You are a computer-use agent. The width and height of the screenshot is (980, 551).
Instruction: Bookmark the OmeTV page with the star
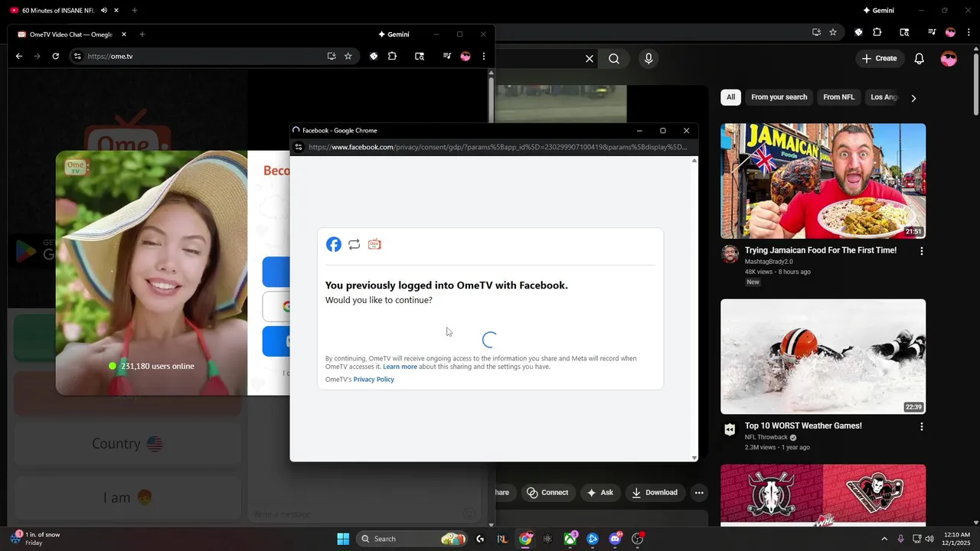[348, 56]
